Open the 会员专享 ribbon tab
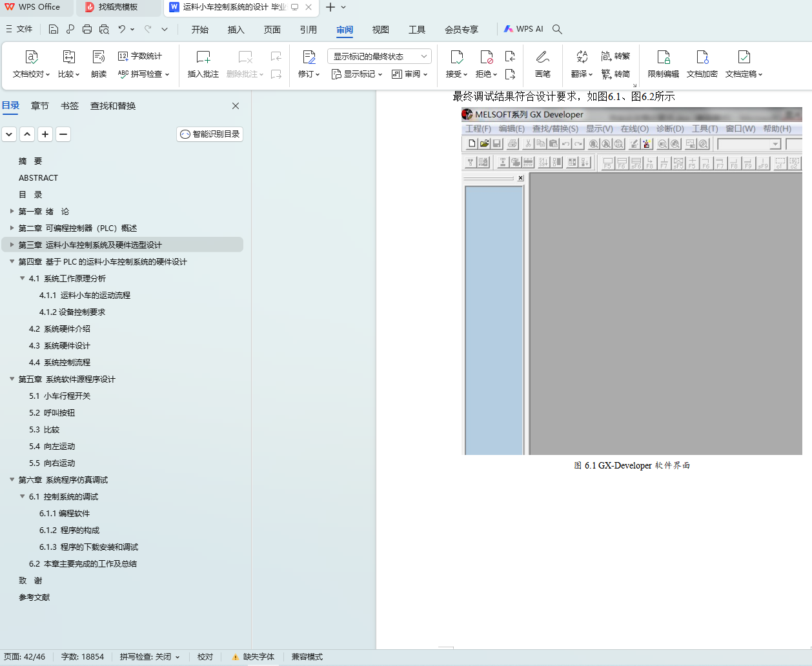The image size is (812, 666). 462,30
